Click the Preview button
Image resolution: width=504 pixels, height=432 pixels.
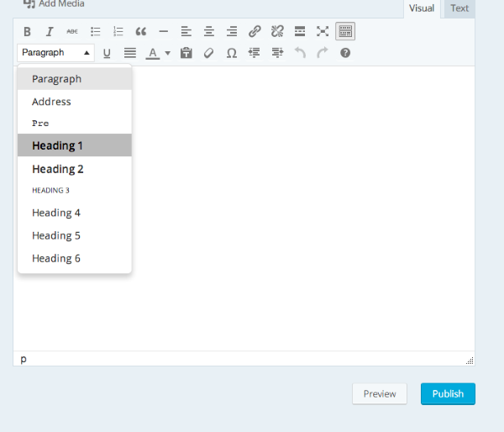tap(380, 393)
